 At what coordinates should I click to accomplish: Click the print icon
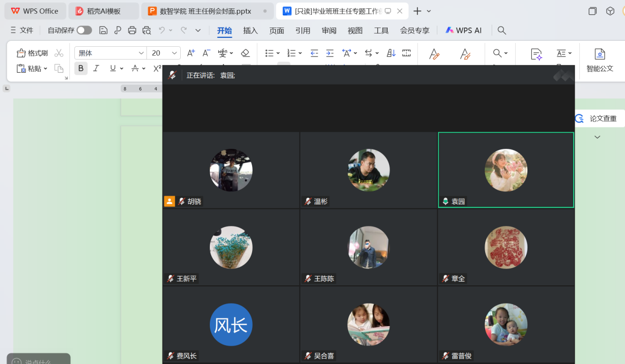coord(132,30)
